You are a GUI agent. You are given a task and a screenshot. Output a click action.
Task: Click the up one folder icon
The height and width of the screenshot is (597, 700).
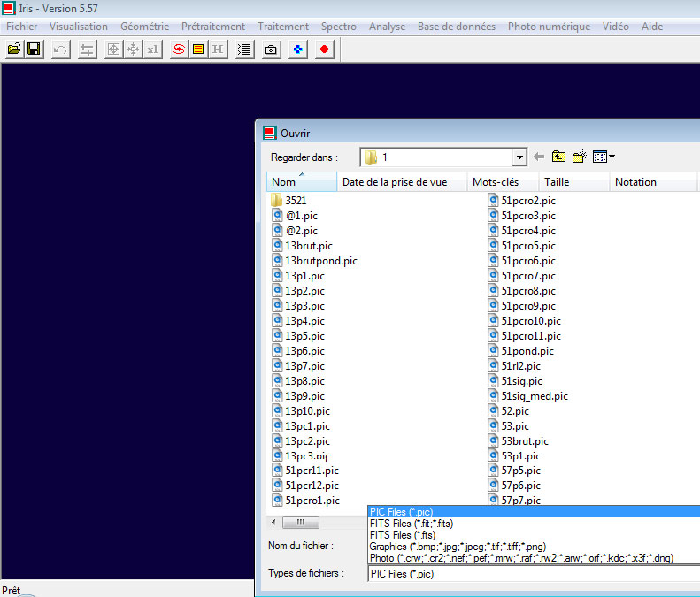(x=558, y=157)
